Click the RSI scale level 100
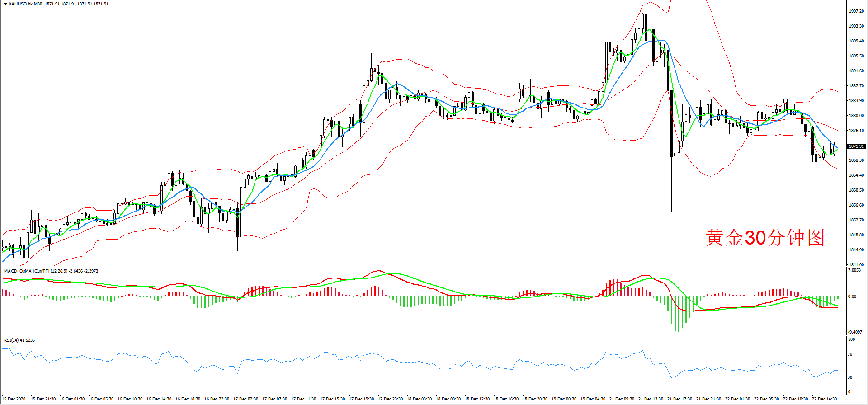Screen dimensions: 868x405 point(851,339)
